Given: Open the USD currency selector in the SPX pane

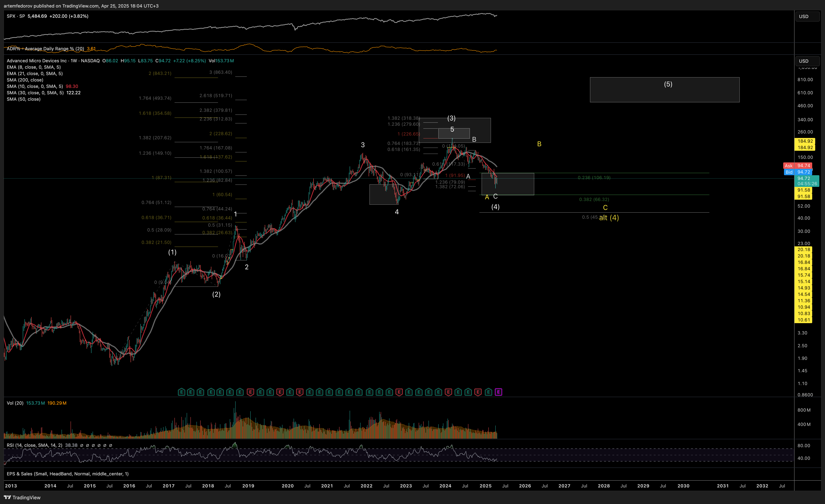Looking at the screenshot, I should pyautogui.click(x=807, y=16).
